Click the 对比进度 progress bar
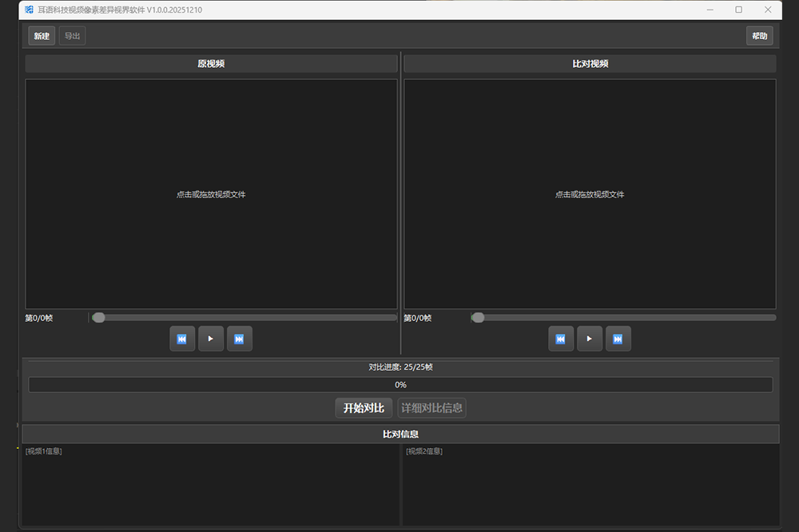 click(x=400, y=384)
